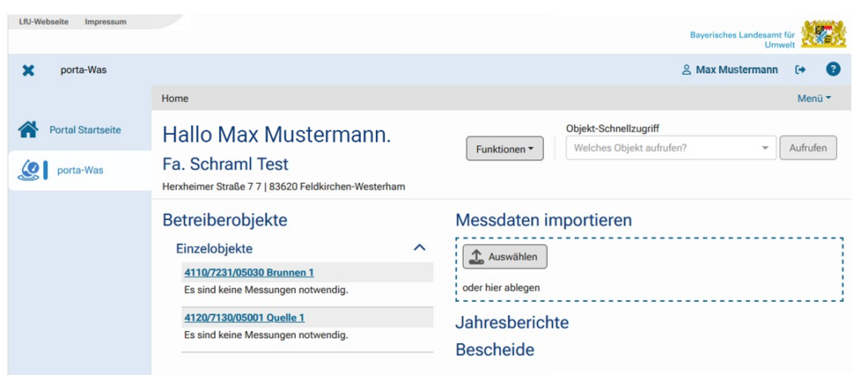Click the user profile icon

pos(686,70)
